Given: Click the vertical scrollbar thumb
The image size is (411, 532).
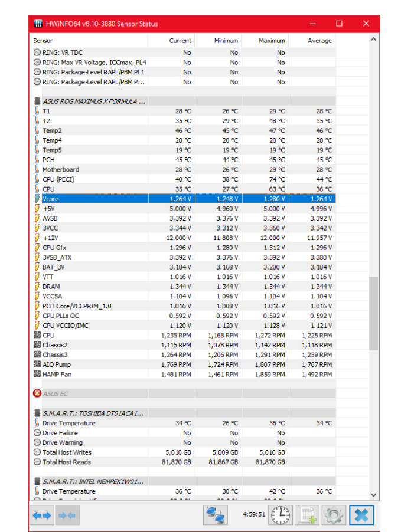Looking at the screenshot, I should tap(373, 313).
